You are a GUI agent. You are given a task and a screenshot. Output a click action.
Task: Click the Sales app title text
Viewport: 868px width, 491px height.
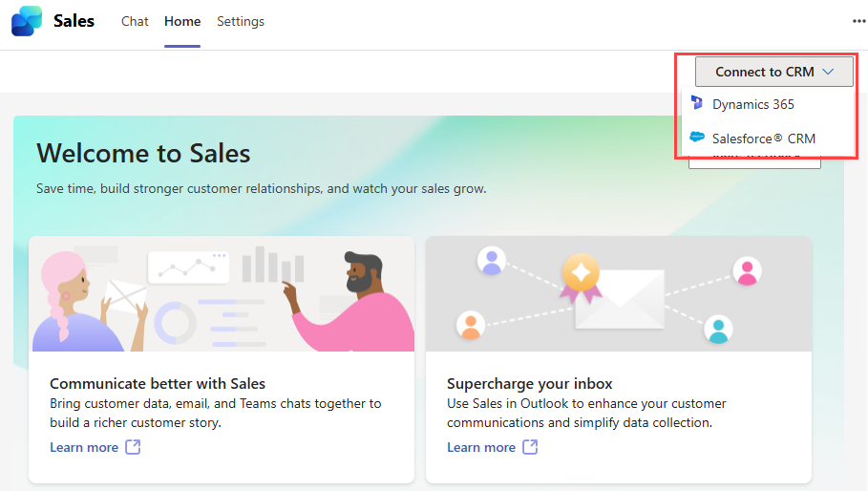(74, 20)
